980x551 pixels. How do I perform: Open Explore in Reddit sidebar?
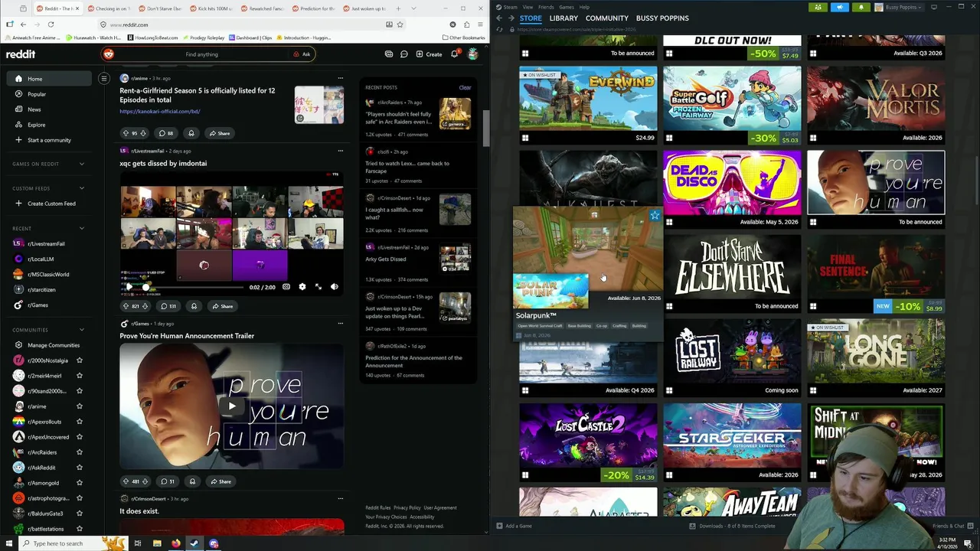(x=36, y=125)
